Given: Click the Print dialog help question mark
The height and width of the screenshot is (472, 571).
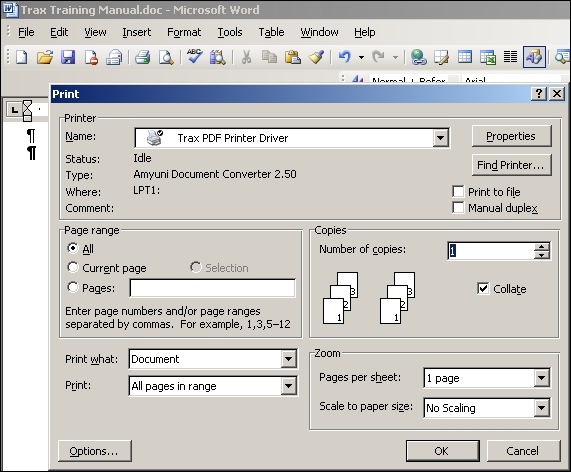Looking at the screenshot, I should [x=539, y=94].
